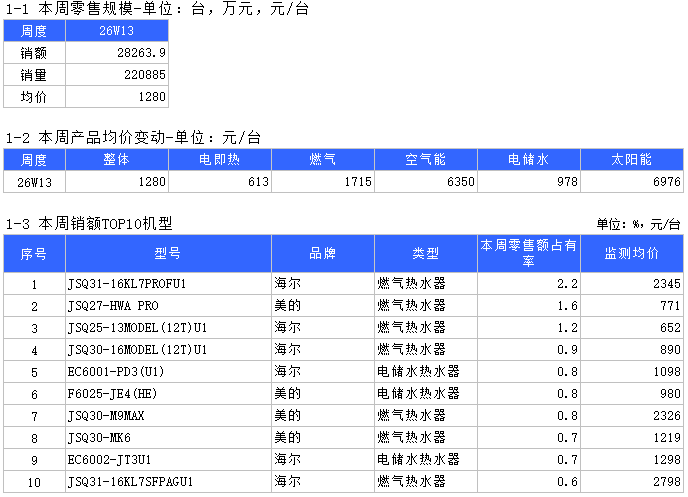This screenshot has width=688, height=497.
Task: Click the 监测均价 column header
Action: click(x=632, y=254)
